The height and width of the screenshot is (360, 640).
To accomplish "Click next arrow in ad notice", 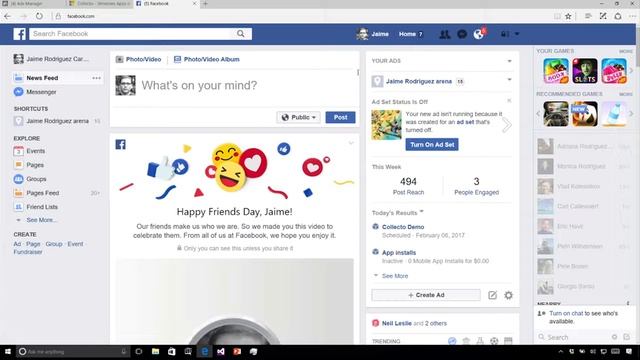I will [x=507, y=125].
